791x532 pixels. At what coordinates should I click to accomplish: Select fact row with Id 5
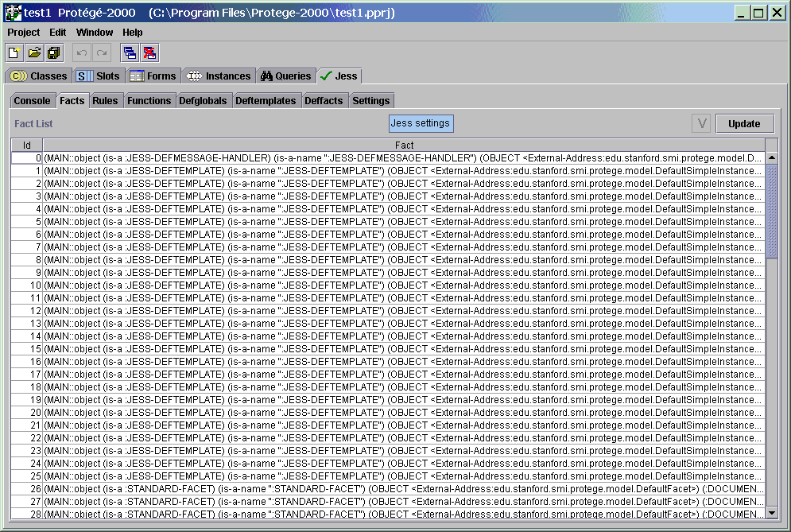[x=389, y=222]
